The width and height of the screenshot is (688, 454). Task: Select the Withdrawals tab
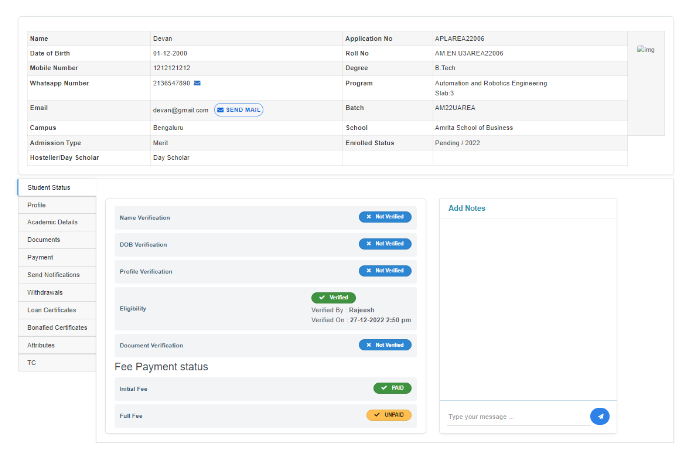pyautogui.click(x=45, y=292)
